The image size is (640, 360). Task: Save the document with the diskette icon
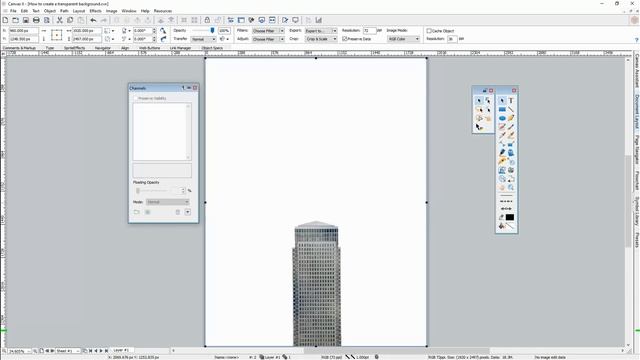click(x=26, y=20)
